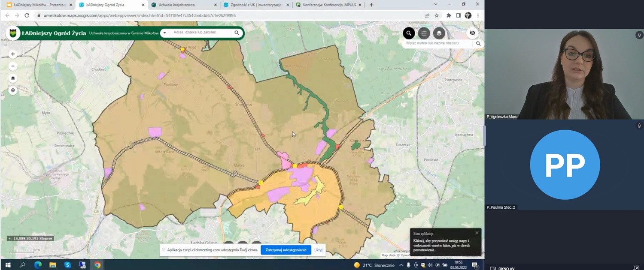Viewport: 644px width, 270px height.
Task: Reset map to default home extent
Action: (x=13, y=78)
